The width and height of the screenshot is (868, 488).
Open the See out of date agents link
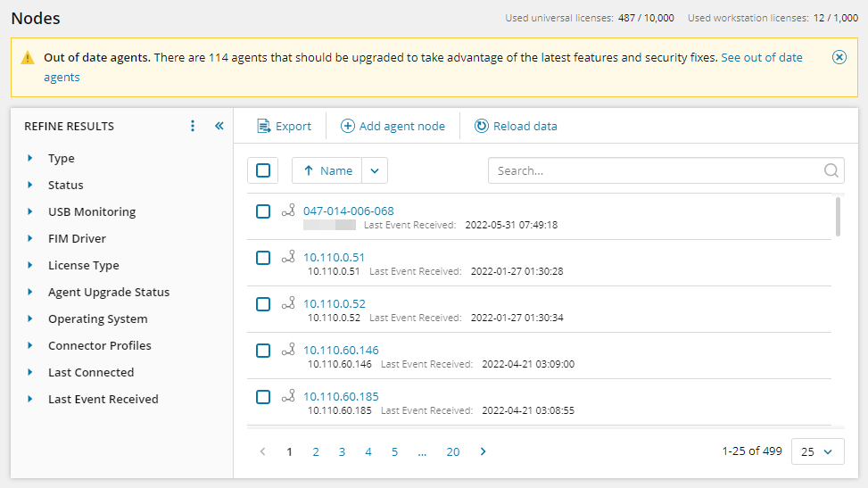pyautogui.click(x=761, y=57)
